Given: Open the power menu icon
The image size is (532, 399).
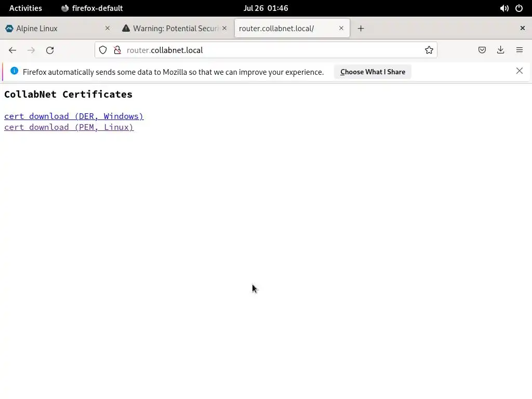Looking at the screenshot, I should coord(519,8).
